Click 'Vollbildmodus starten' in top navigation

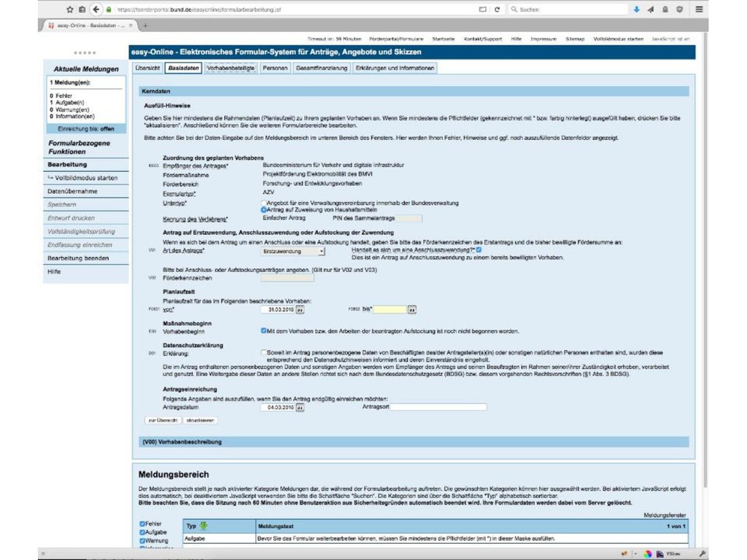point(619,39)
